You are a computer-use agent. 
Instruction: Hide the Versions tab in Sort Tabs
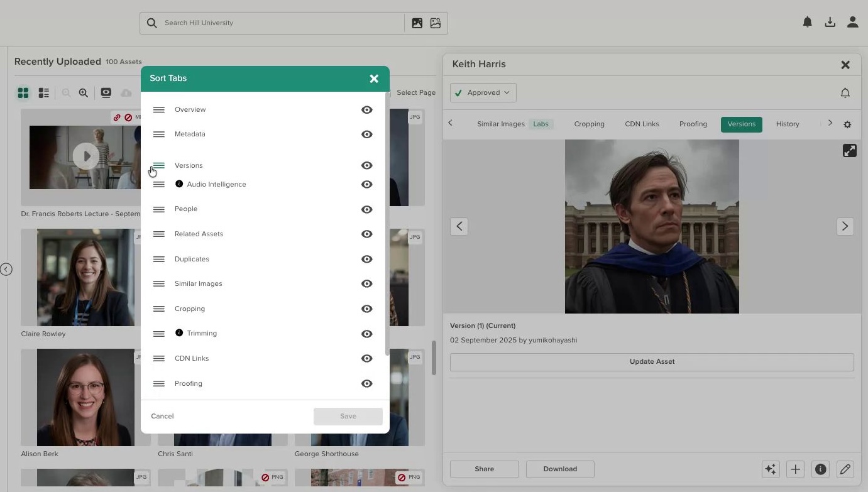tap(367, 166)
